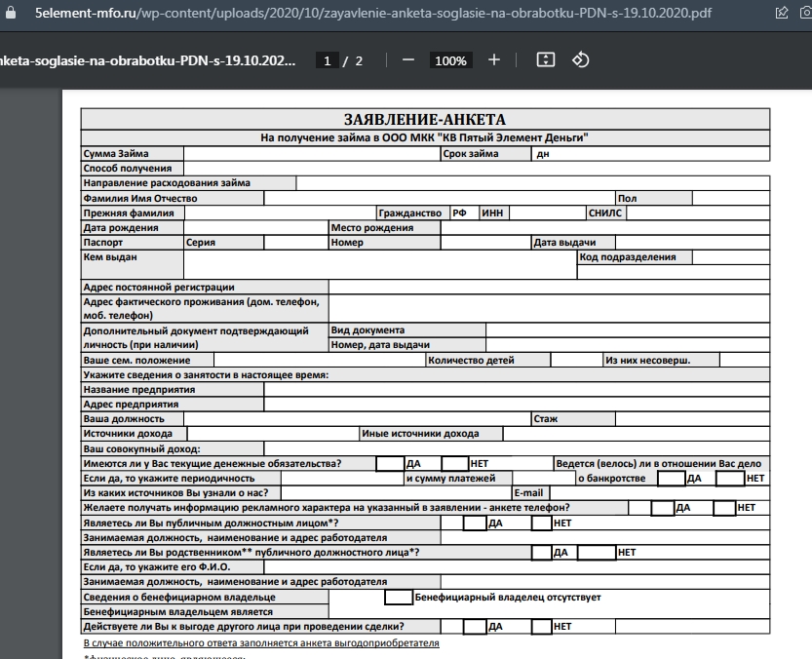Click the current page number field
812x659 pixels.
(x=329, y=60)
